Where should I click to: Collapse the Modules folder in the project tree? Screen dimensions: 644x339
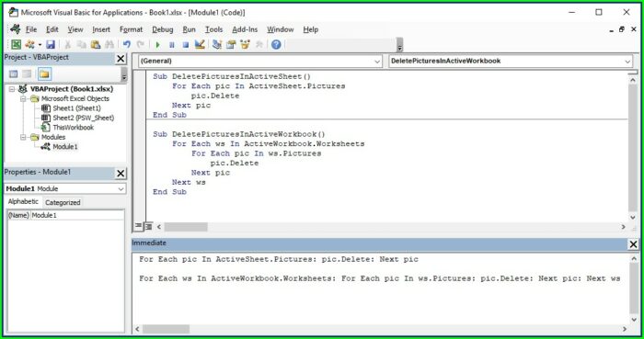tap(23, 137)
